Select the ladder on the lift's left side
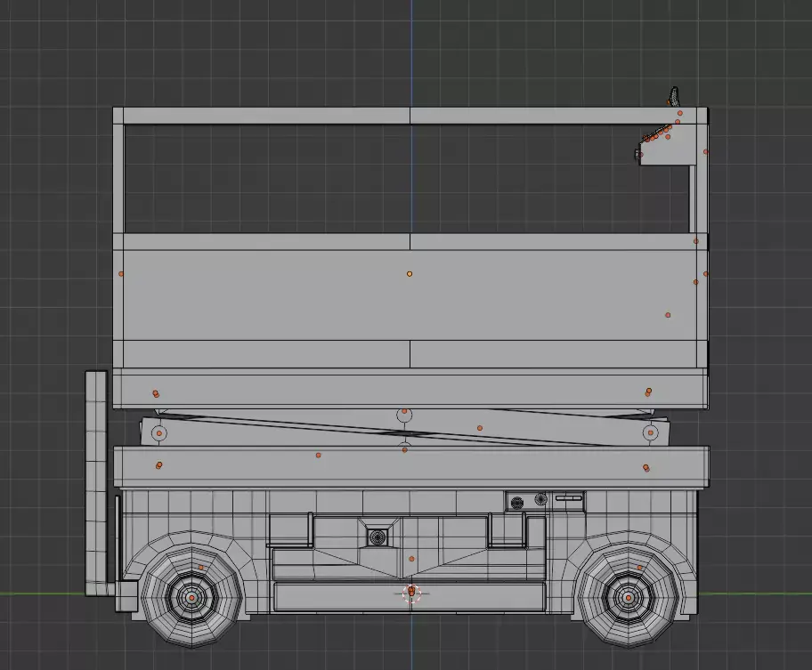This screenshot has height=670, width=812. 96,482
